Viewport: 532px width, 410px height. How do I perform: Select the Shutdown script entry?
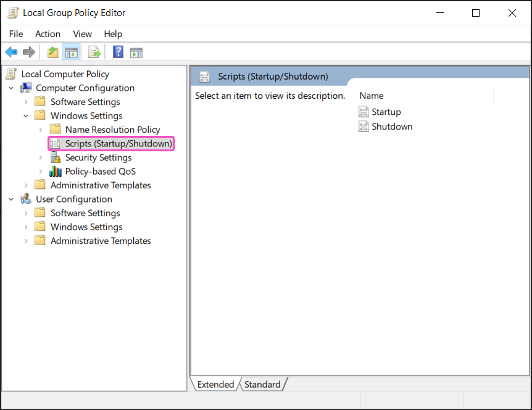coord(391,127)
